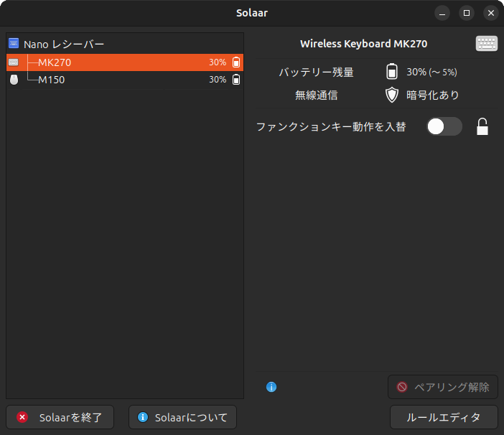
Task: Click the ファンクションキー動作を入替 label
Action: [x=331, y=126]
